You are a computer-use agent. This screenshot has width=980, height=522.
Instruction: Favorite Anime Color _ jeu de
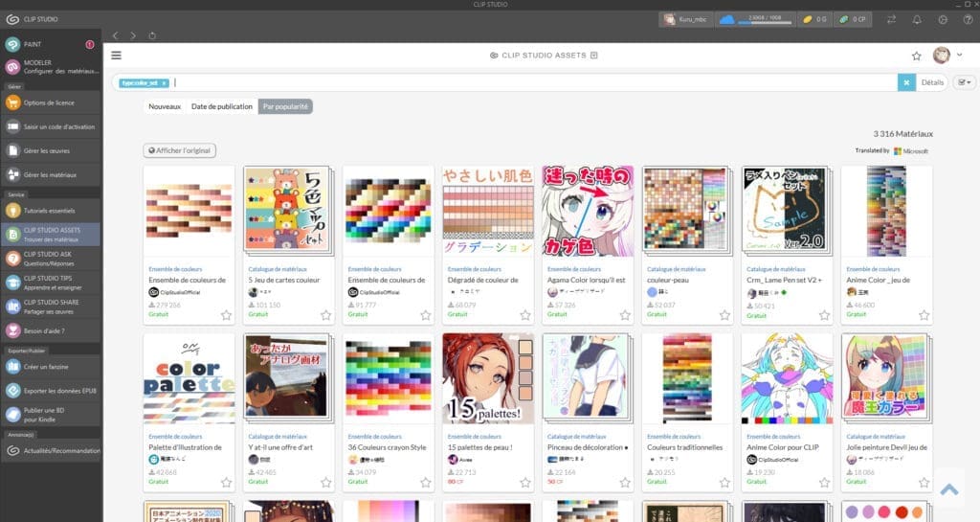(x=924, y=315)
